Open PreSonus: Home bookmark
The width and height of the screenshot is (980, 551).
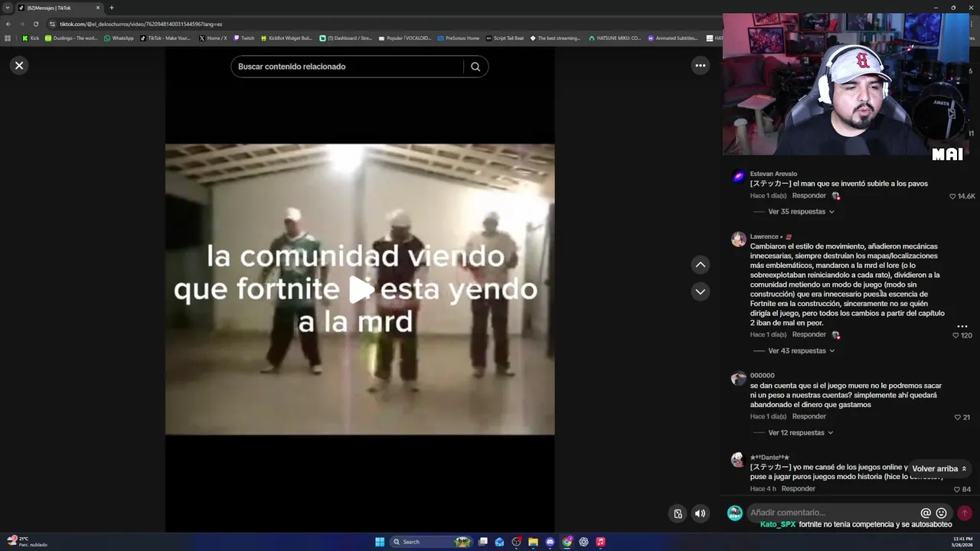pos(458,37)
